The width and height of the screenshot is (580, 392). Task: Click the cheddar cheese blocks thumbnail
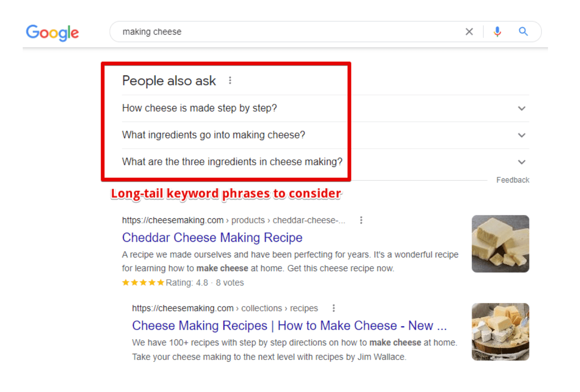point(500,244)
